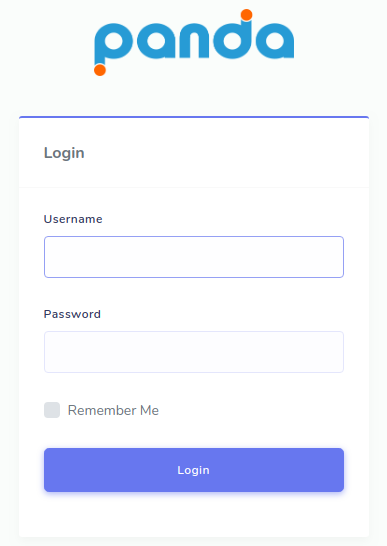Submit the form with the Login button
Viewport: 387px width, 546px height.
(x=194, y=470)
